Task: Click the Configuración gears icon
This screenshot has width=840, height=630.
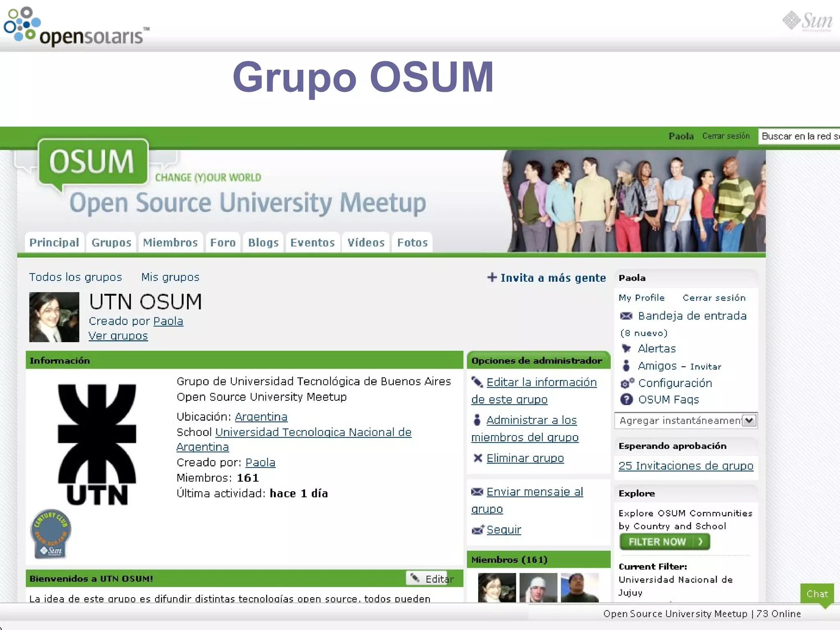Action: click(627, 383)
